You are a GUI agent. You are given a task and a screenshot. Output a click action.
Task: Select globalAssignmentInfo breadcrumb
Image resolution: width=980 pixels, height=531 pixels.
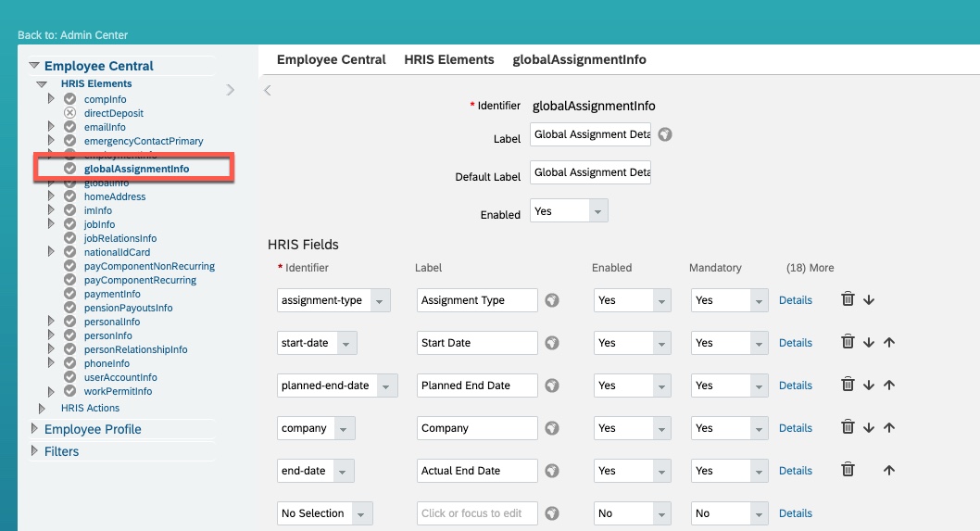(x=579, y=59)
